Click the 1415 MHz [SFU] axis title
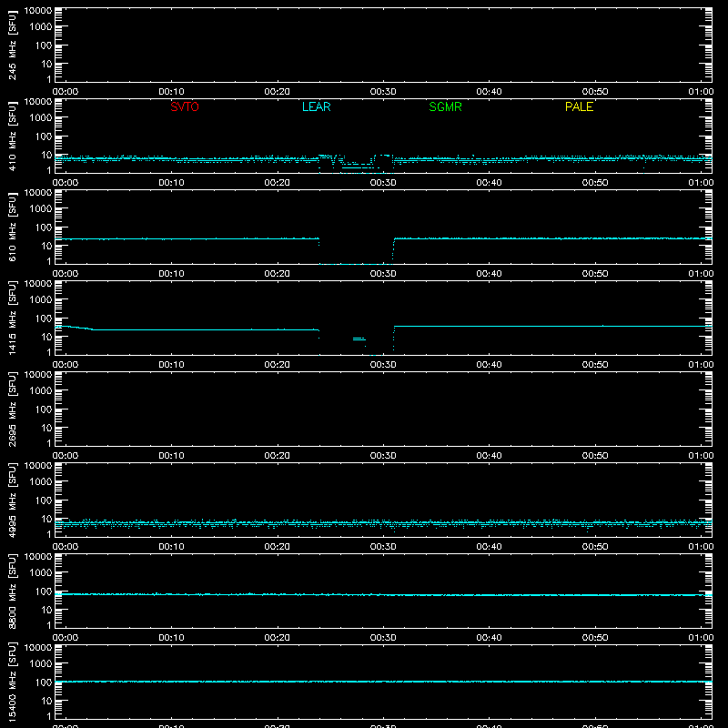The height and width of the screenshot is (728, 728). (12, 318)
